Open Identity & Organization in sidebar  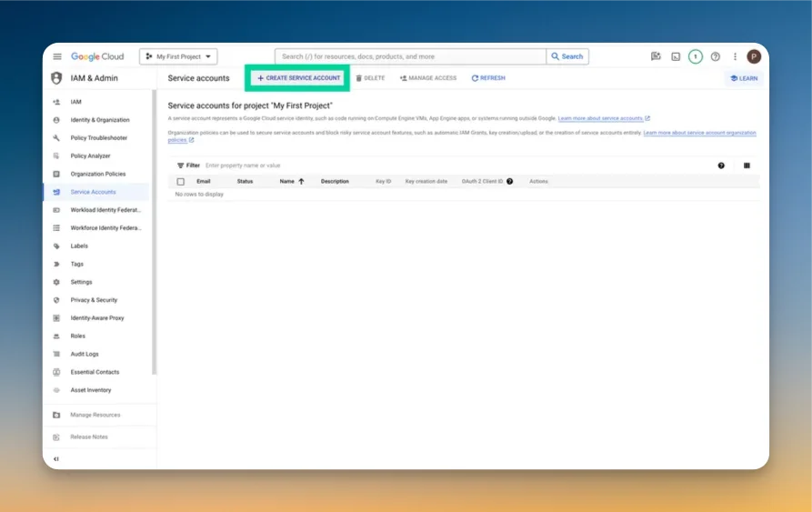tap(95, 120)
